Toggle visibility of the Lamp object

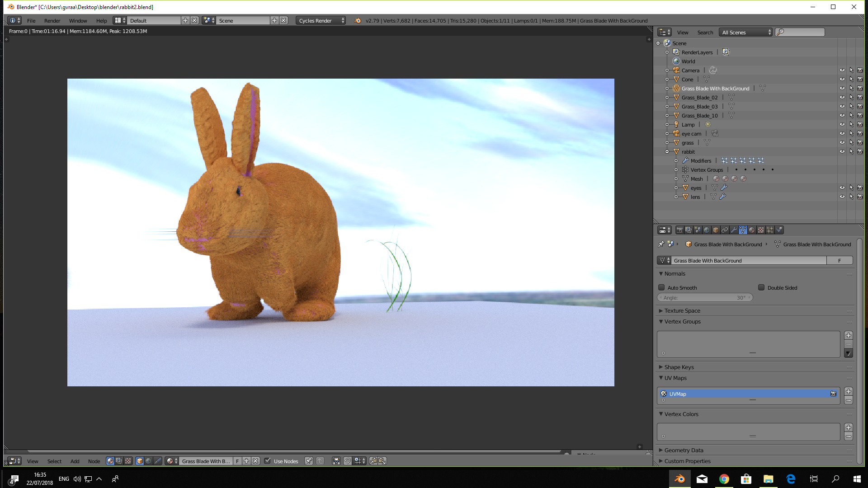point(842,125)
